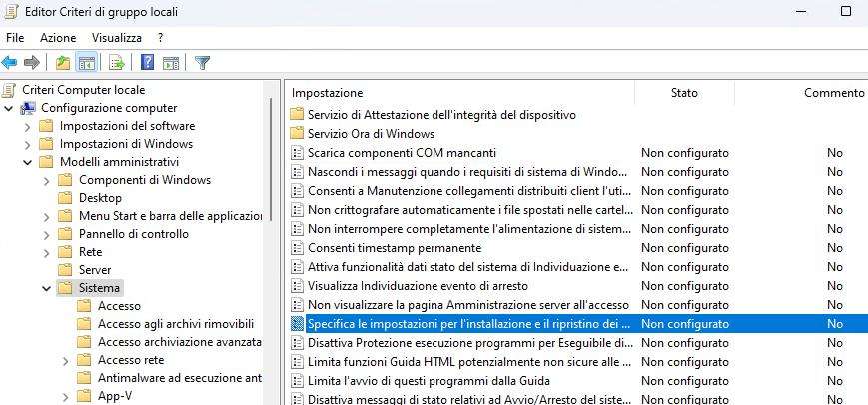The height and width of the screenshot is (405, 868).
Task: Select Accesso agli archivi rimovibili folder
Action: pos(175,324)
